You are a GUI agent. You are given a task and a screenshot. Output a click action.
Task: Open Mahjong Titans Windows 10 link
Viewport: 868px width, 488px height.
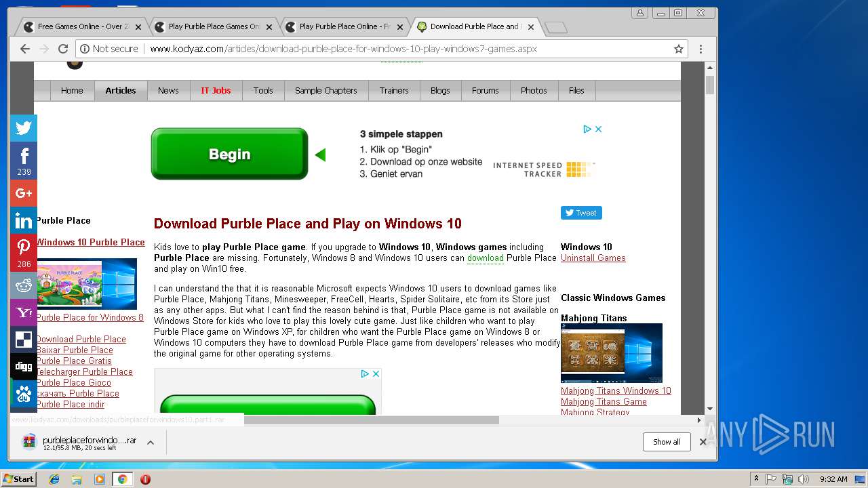point(616,390)
